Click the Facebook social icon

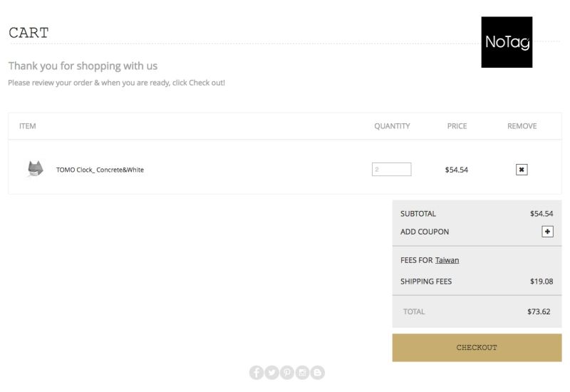tap(256, 373)
